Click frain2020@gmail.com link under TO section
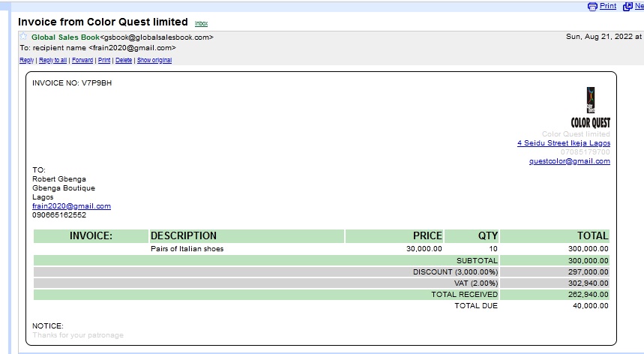 [x=71, y=206]
